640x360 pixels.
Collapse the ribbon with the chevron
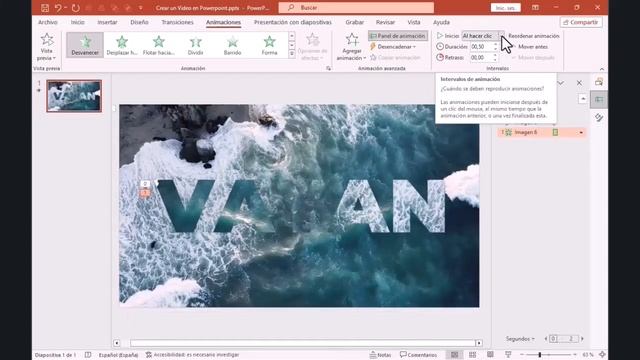tap(602, 69)
